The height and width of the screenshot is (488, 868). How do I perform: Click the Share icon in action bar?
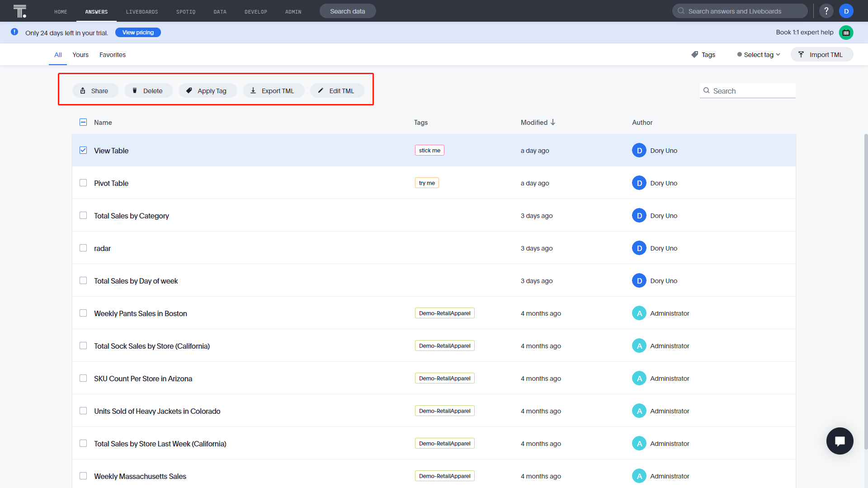[83, 90]
